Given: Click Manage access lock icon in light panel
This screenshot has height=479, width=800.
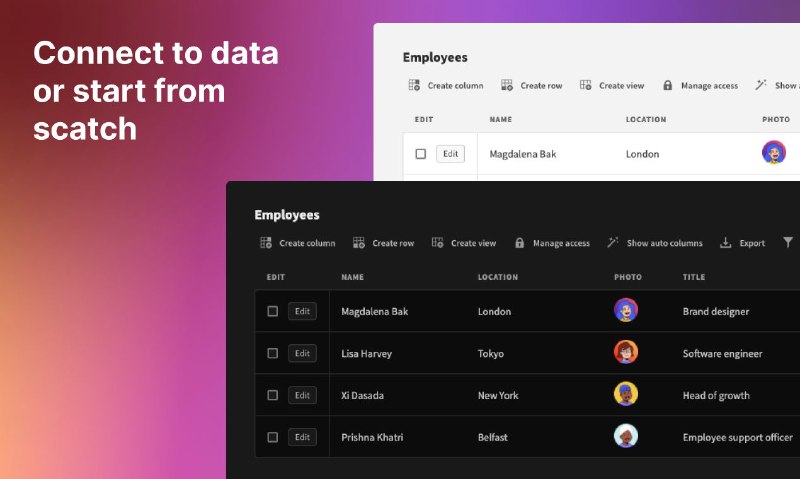Looking at the screenshot, I should tap(667, 85).
